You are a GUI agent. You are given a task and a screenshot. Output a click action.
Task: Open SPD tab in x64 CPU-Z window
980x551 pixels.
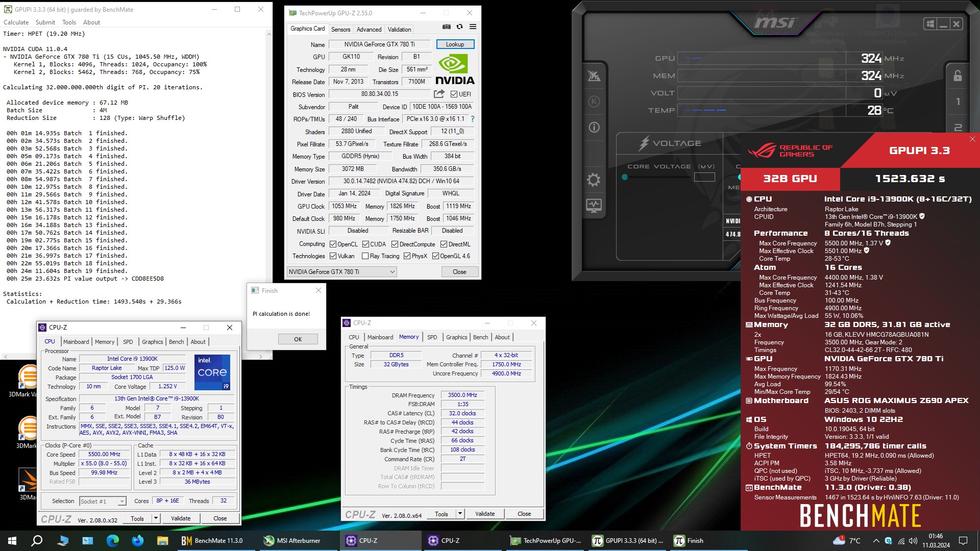432,337
